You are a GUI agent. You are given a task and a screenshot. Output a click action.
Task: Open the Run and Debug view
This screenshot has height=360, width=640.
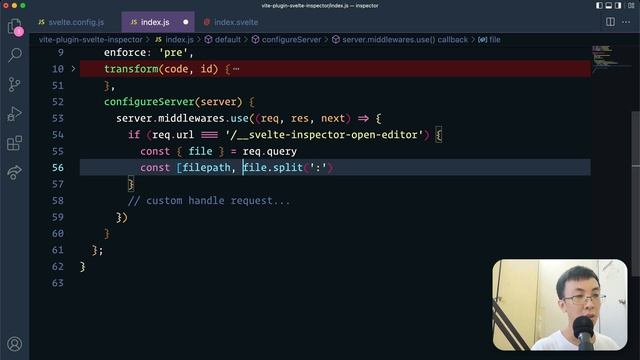click(x=15, y=114)
